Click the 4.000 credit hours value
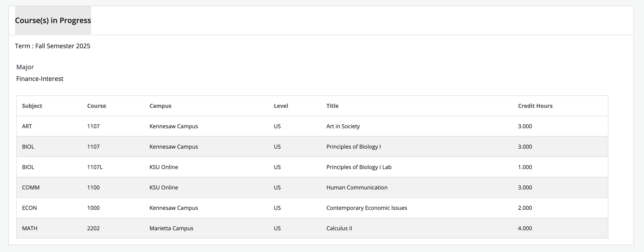644x252 pixels. click(x=525, y=228)
